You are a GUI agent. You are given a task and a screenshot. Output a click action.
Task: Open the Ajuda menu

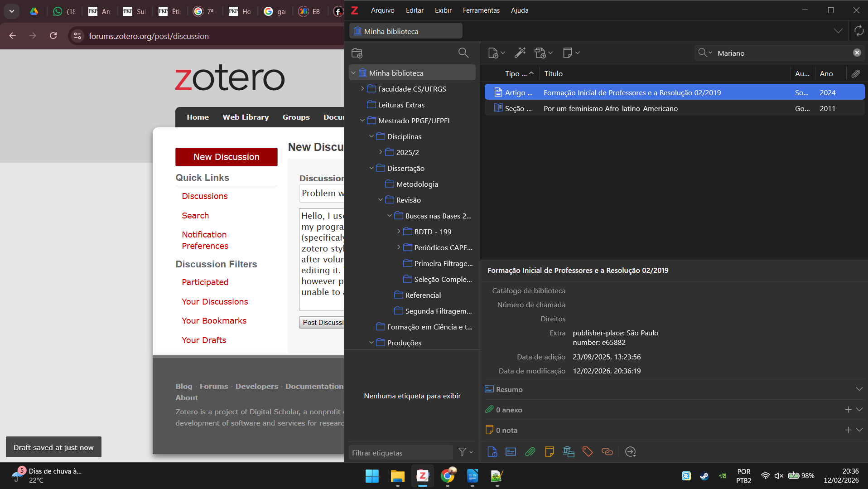520,10
